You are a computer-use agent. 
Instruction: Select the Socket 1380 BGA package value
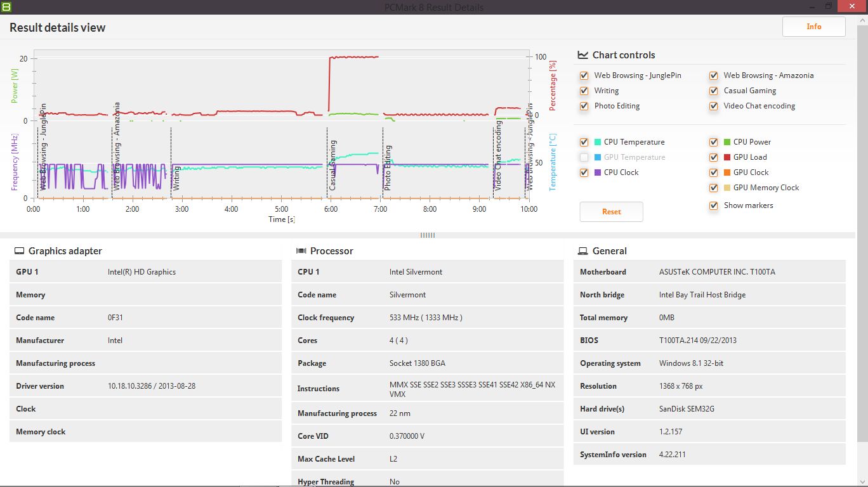(x=418, y=363)
